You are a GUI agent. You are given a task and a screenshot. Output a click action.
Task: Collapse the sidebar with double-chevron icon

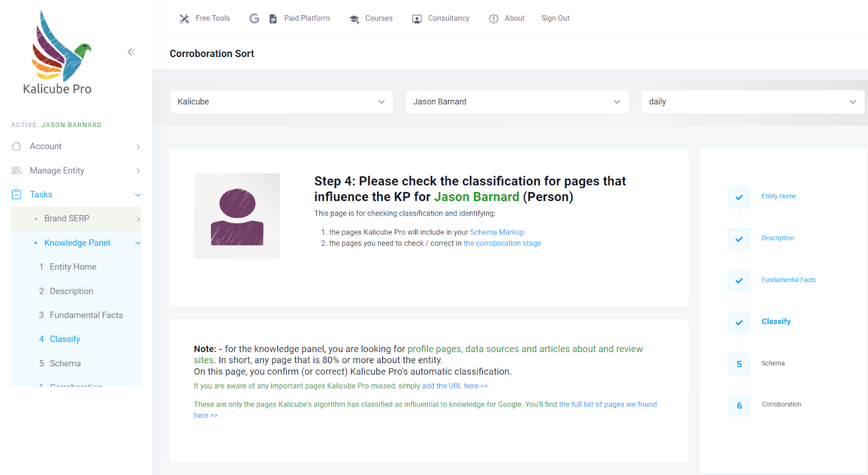pyautogui.click(x=131, y=52)
